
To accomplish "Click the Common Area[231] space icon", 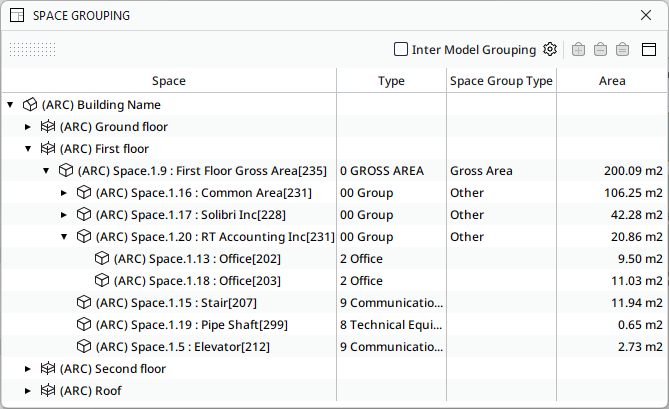I will coord(84,193).
